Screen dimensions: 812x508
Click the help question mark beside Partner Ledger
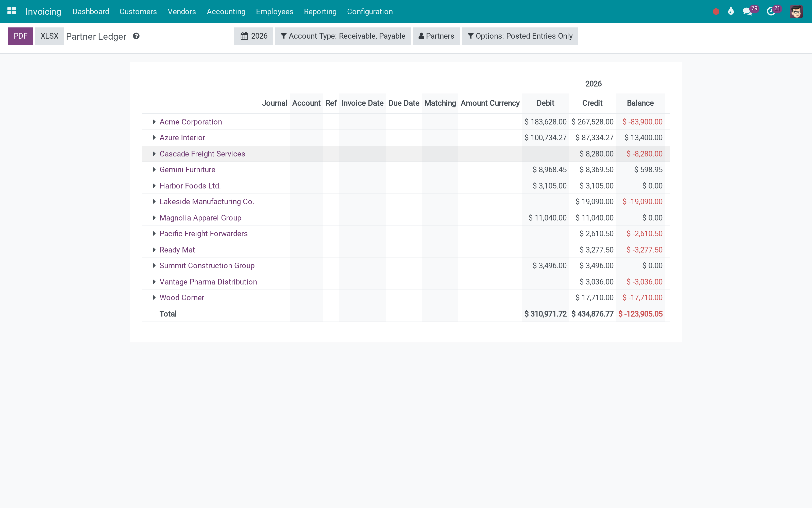click(x=136, y=36)
